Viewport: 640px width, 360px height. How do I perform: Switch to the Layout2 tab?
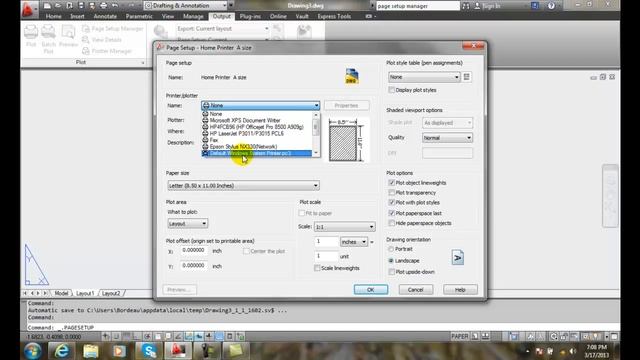(111, 293)
